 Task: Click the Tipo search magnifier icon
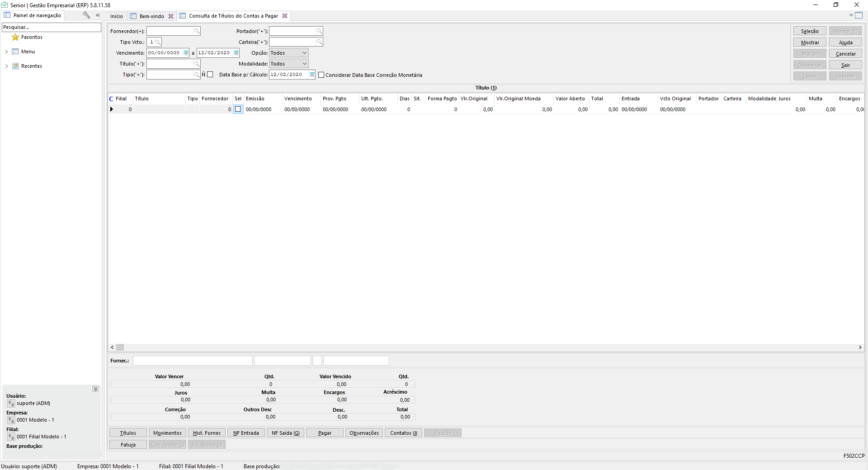(197, 75)
